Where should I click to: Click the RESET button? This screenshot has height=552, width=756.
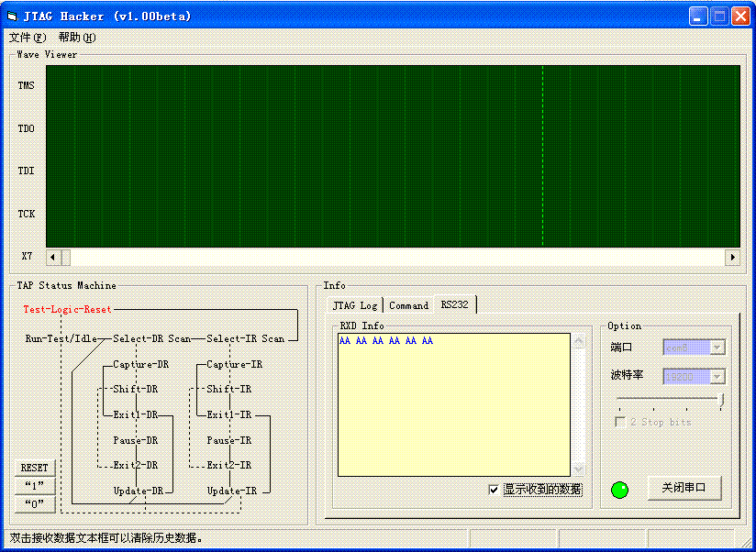34,468
